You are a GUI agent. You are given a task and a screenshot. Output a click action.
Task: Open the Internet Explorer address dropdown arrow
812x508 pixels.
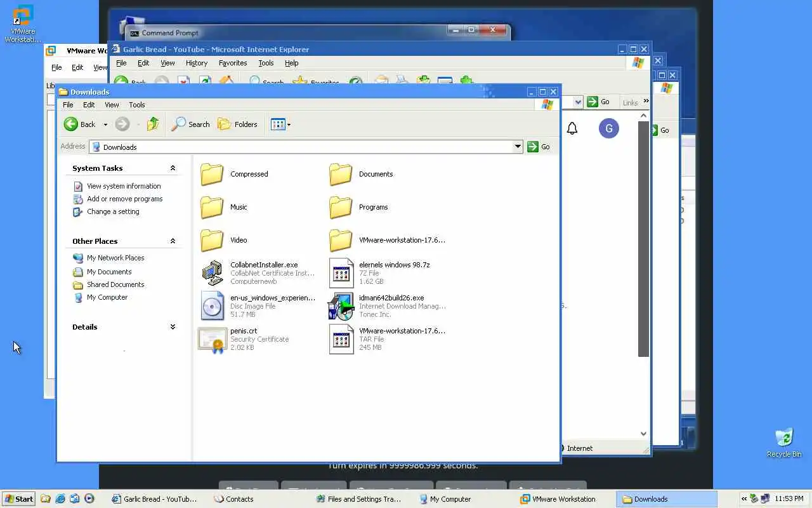578,102
